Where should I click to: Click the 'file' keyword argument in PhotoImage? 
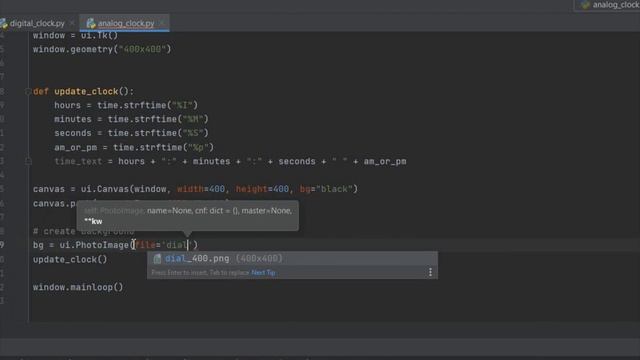click(x=145, y=245)
